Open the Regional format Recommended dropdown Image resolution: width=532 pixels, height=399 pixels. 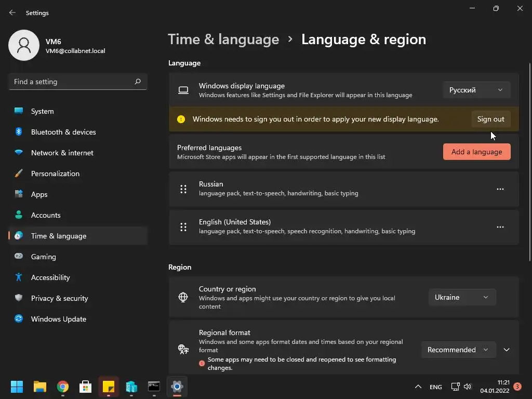pos(458,350)
